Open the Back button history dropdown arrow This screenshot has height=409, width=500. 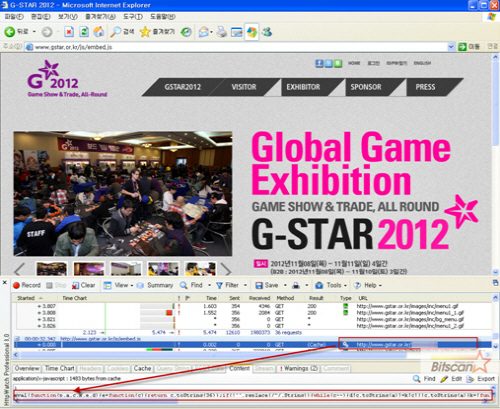(x=34, y=32)
